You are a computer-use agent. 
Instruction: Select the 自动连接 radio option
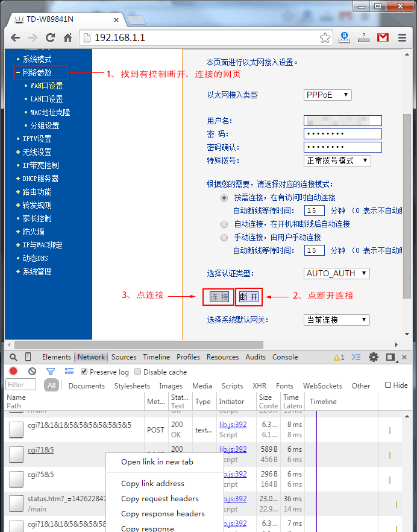click(224, 224)
